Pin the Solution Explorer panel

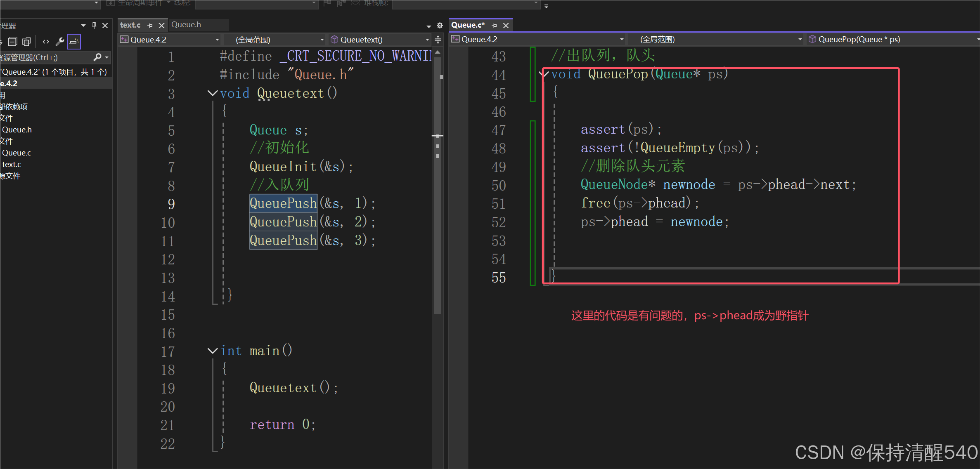click(x=94, y=26)
